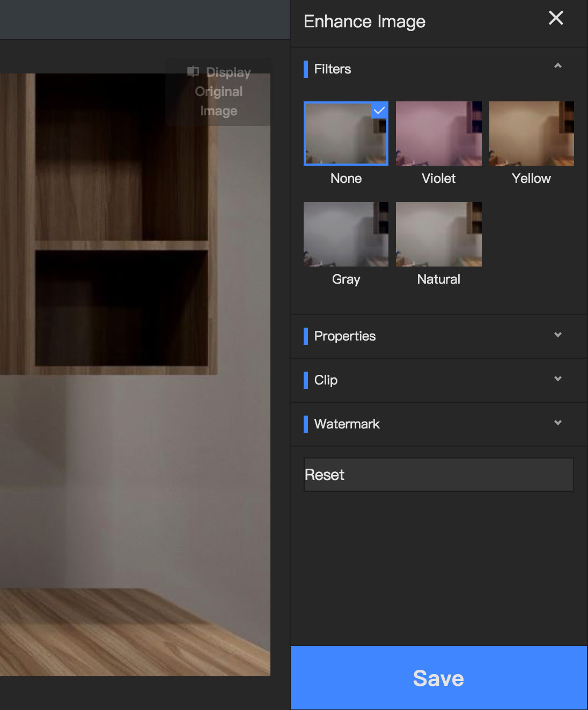Viewport: 588px width, 710px height.
Task: Expand the Properties section
Action: tap(557, 335)
